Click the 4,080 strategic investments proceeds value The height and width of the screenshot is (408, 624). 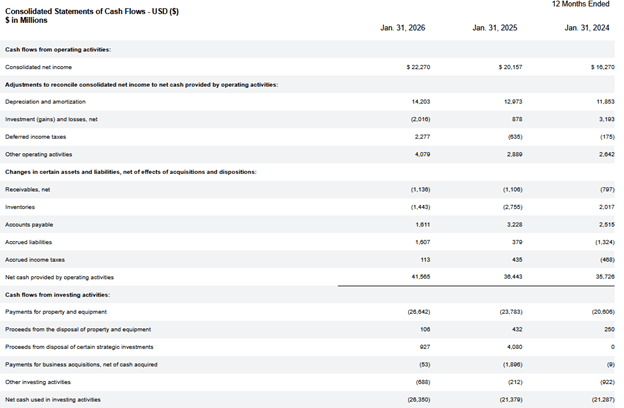pyautogui.click(x=512, y=347)
